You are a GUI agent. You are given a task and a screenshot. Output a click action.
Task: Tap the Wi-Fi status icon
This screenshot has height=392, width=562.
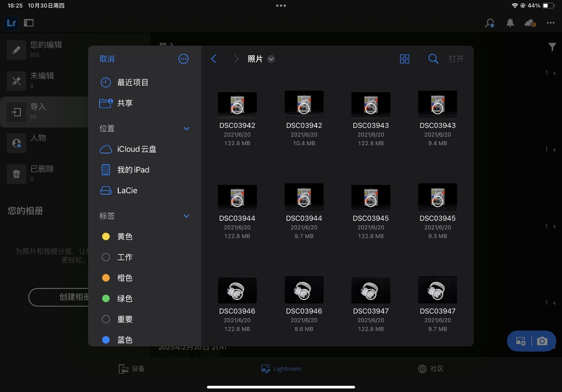point(515,6)
